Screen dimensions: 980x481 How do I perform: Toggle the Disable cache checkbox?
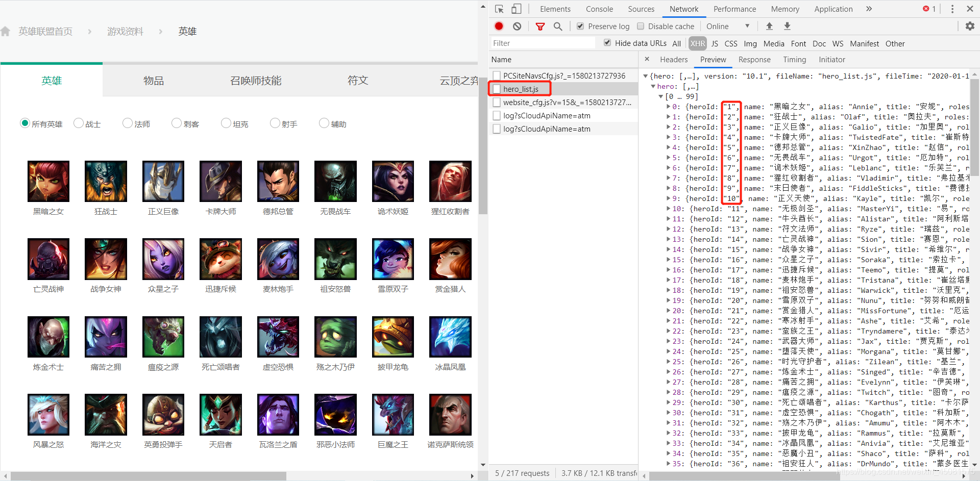pyautogui.click(x=641, y=26)
